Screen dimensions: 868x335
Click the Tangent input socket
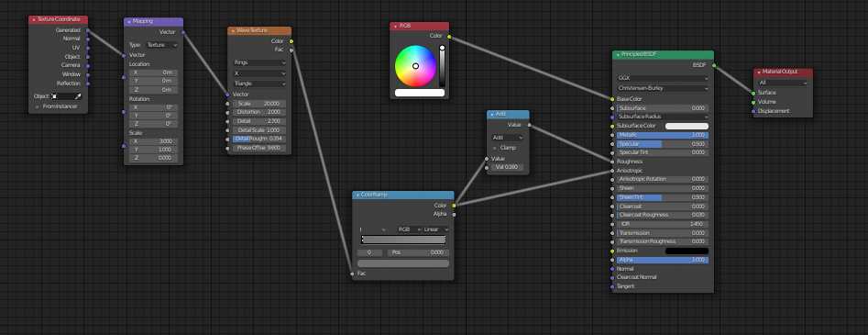tap(612, 286)
